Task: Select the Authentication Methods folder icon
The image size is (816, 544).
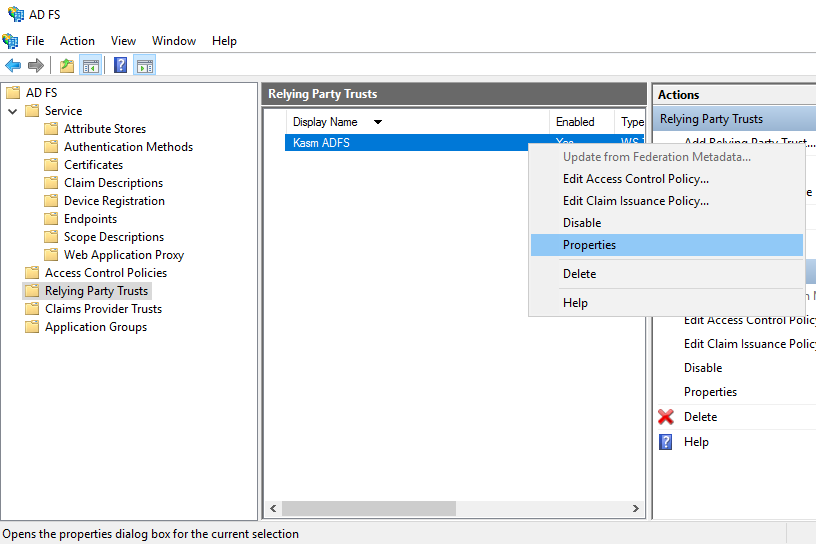Action: point(51,147)
